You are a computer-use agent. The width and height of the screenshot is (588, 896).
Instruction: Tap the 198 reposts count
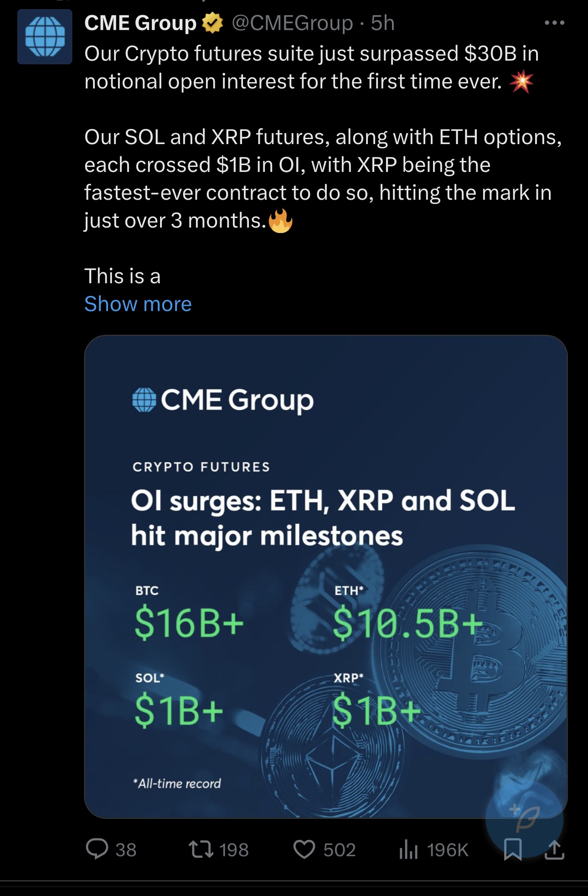(x=234, y=850)
